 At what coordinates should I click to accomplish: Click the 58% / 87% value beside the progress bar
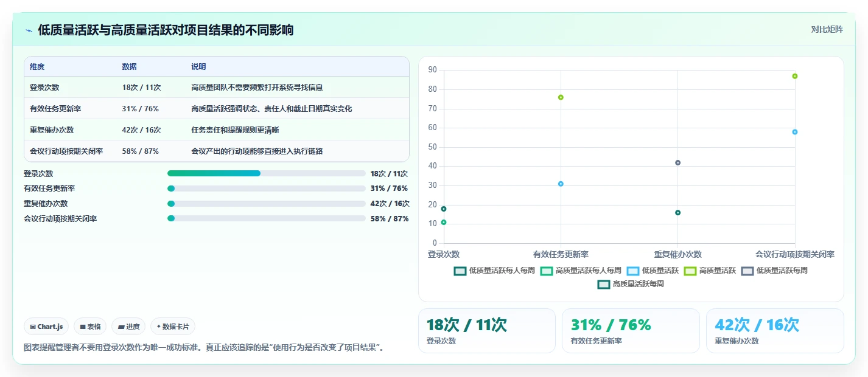390,219
